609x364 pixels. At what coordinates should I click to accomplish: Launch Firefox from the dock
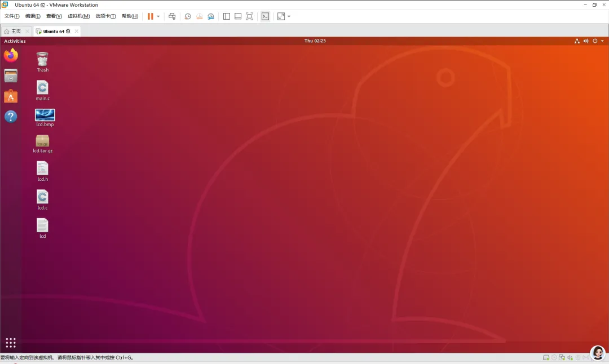pyautogui.click(x=11, y=55)
